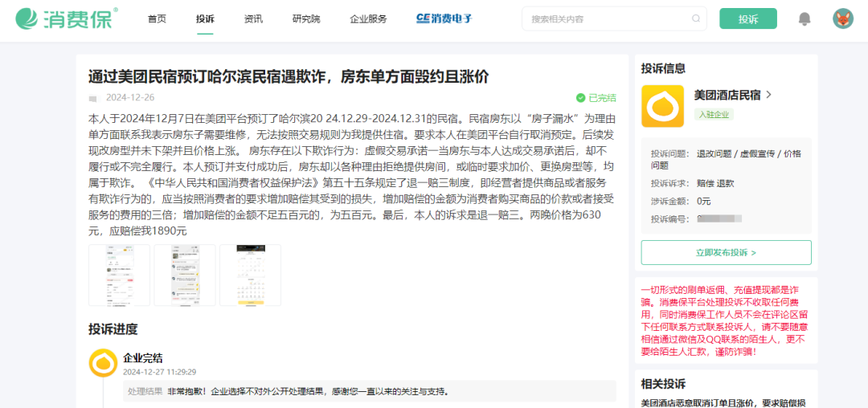Click the red fraud warning notice
The image size is (868, 408).
click(726, 320)
